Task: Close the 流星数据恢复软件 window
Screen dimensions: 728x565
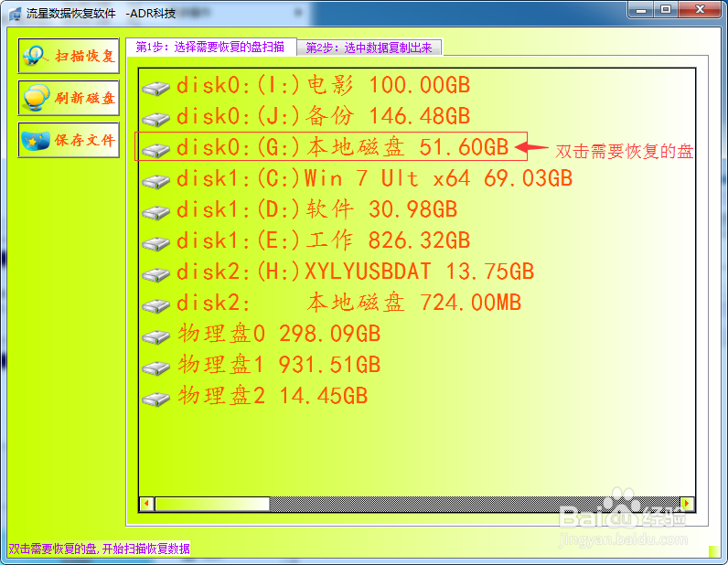Action: (701, 9)
